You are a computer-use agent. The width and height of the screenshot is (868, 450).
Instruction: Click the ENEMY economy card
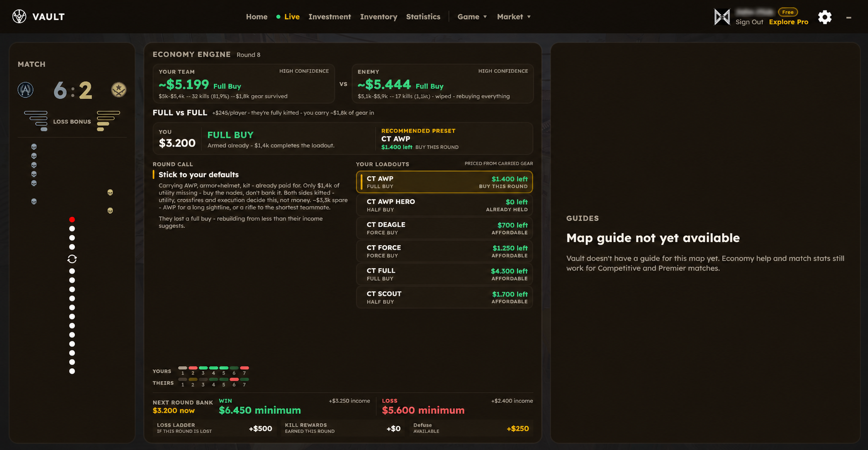[442, 84]
